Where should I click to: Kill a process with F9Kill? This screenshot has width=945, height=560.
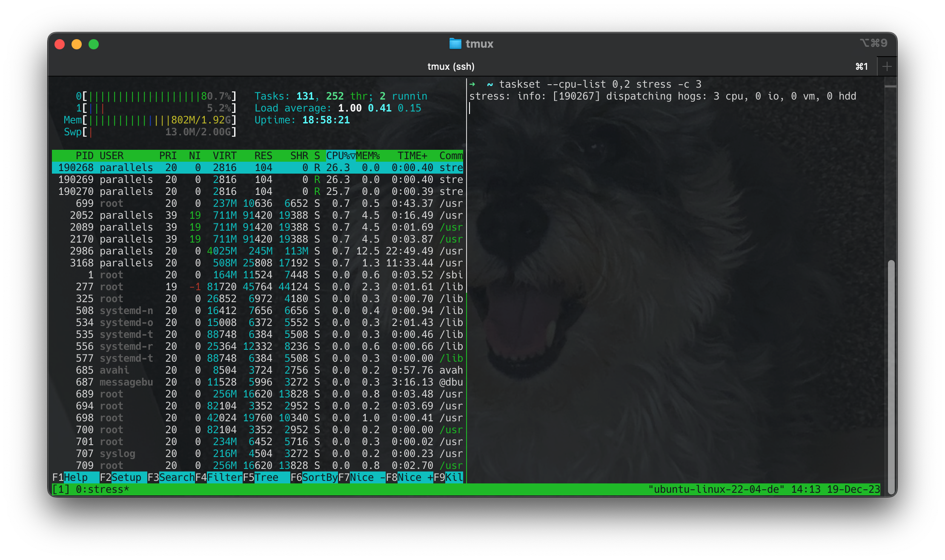tap(449, 477)
